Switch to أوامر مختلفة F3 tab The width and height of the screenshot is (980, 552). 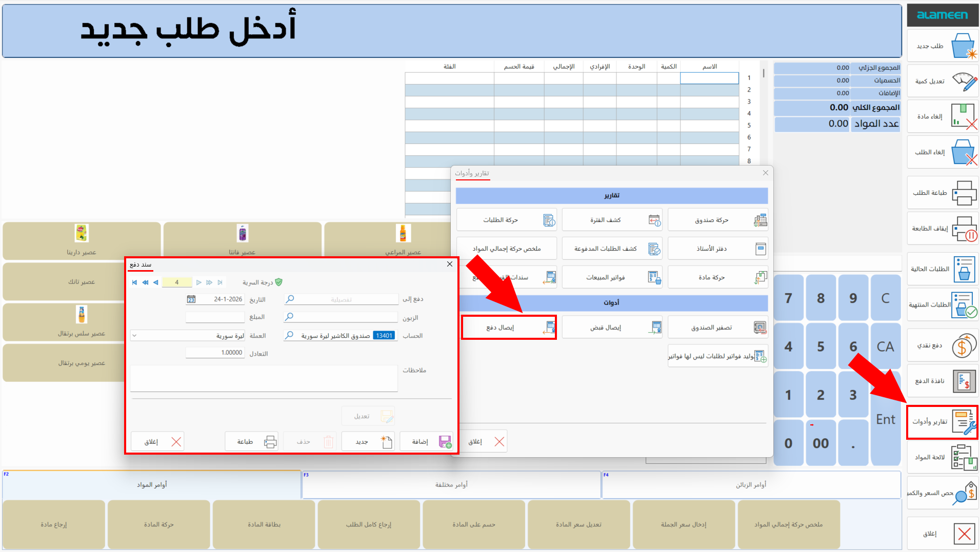451,485
